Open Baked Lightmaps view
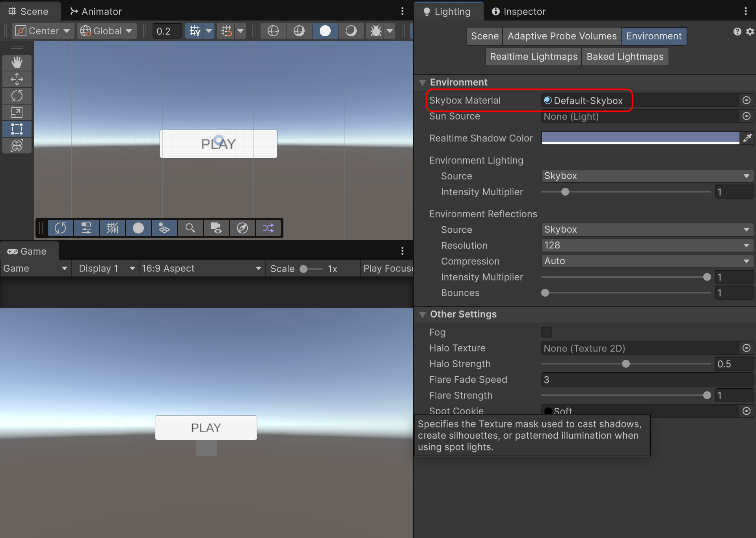 (625, 57)
